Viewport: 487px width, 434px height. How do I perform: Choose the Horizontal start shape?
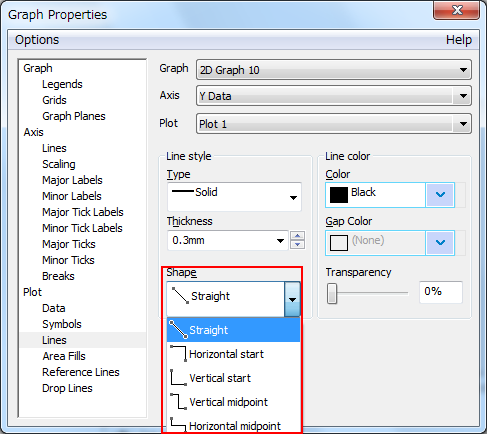[233, 354]
